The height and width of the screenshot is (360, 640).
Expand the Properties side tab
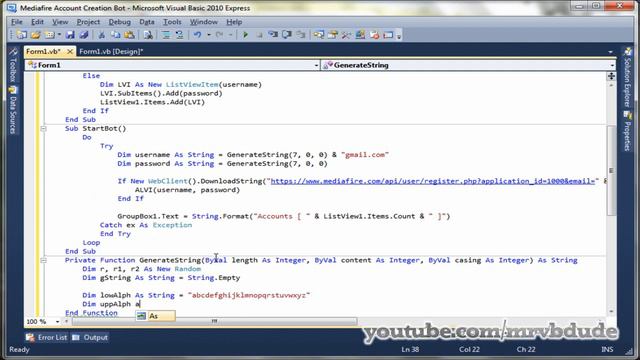(627, 131)
